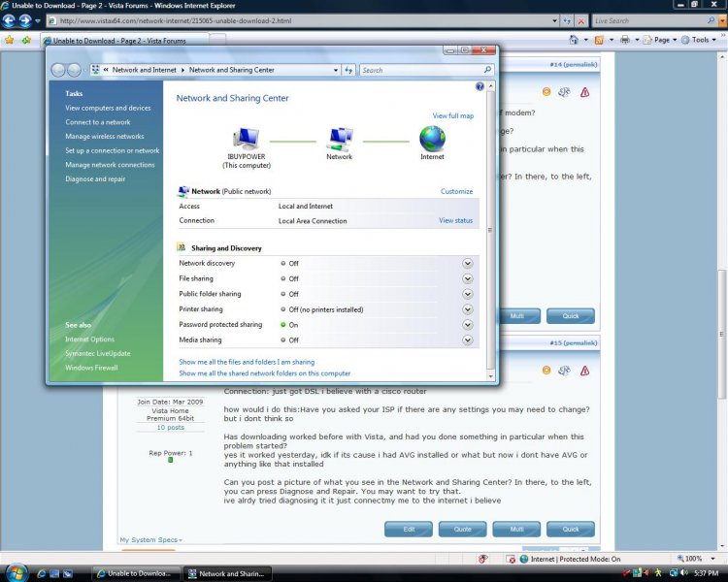Click View computers and devices task

(x=108, y=108)
